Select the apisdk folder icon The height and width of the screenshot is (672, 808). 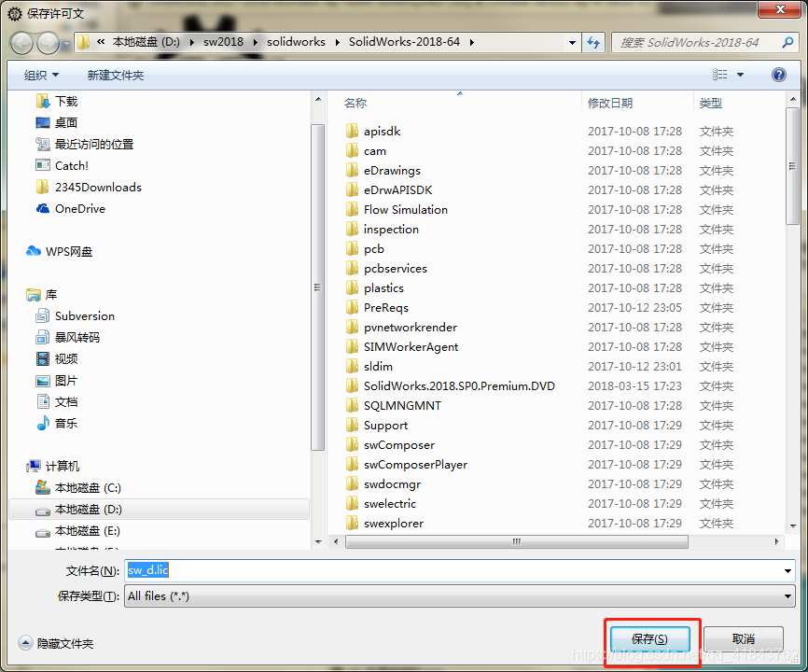(352, 131)
